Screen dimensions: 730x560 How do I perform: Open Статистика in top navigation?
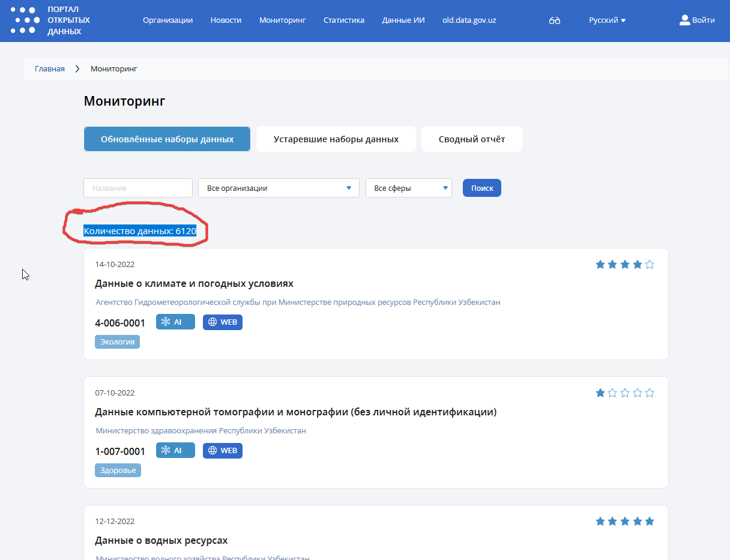click(344, 20)
